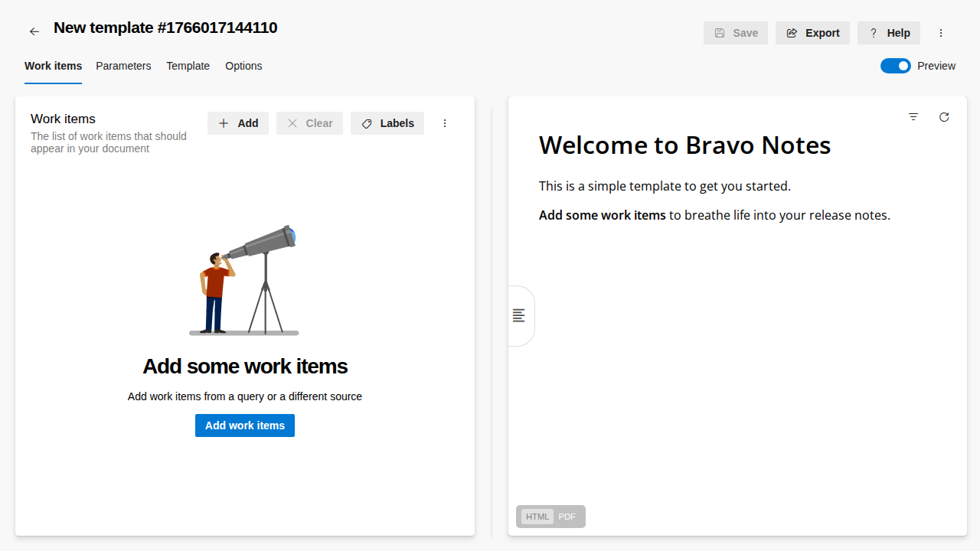Refresh the preview pane

point(944,117)
